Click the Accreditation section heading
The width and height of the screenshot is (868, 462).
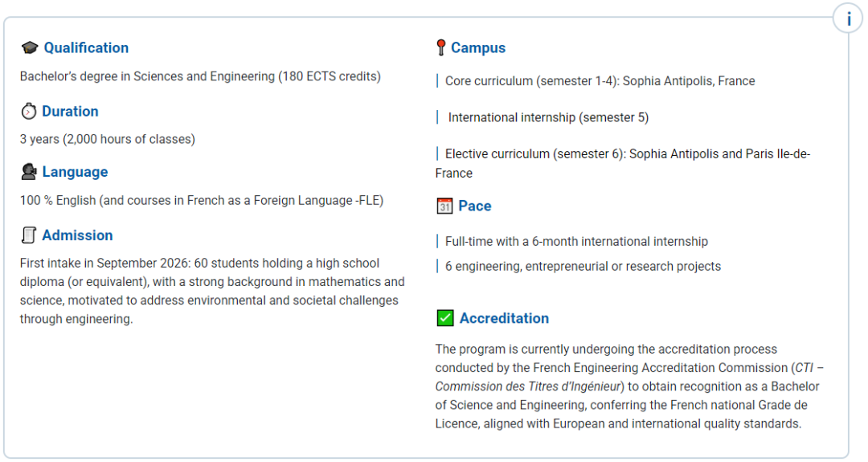pos(504,318)
